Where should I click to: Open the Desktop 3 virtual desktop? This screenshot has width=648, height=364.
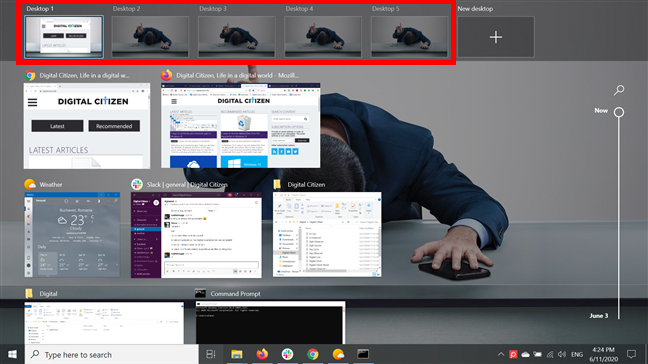coord(237,37)
